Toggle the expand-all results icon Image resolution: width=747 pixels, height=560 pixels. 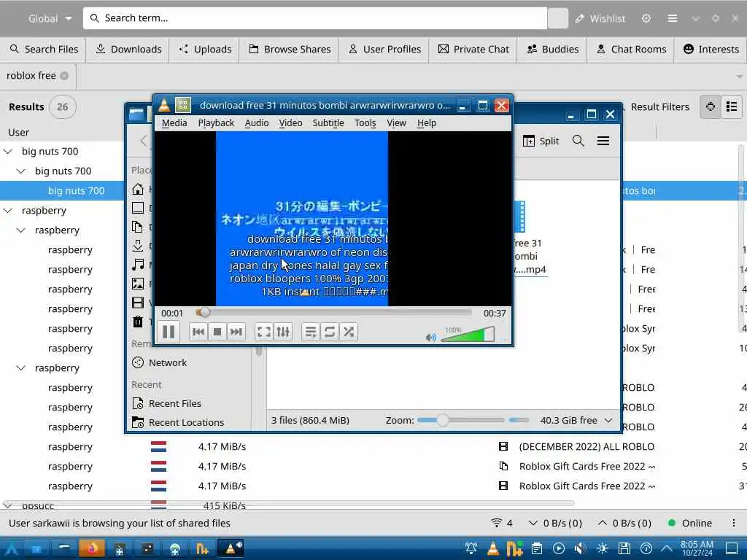[x=711, y=106]
